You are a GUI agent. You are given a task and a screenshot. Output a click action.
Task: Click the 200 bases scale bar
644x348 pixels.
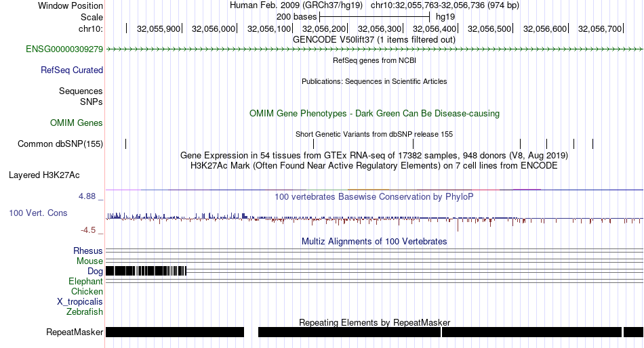click(375, 17)
